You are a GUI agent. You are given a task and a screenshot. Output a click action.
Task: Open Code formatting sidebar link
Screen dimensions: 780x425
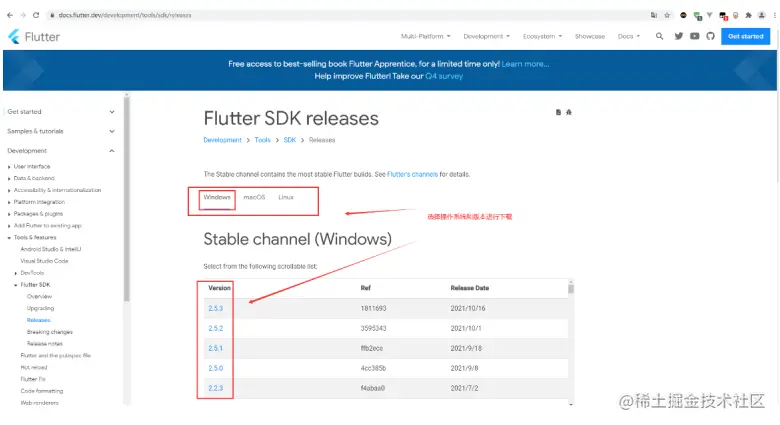(x=42, y=391)
